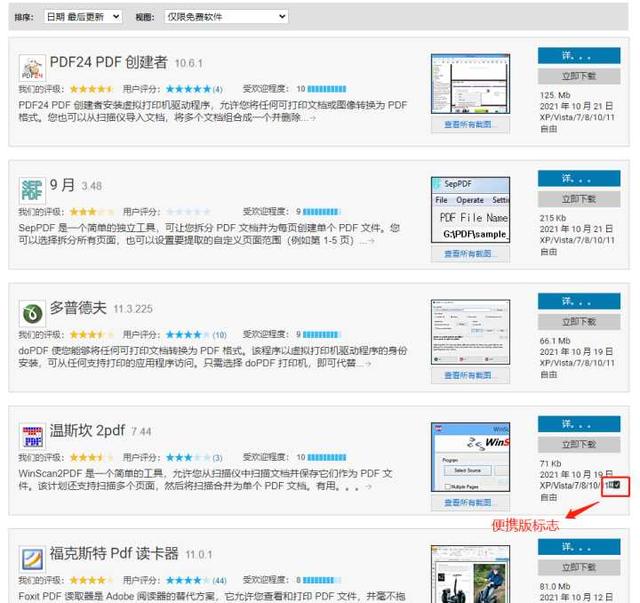View all screenshots for 温斯坎 2pdf

pyautogui.click(x=471, y=503)
